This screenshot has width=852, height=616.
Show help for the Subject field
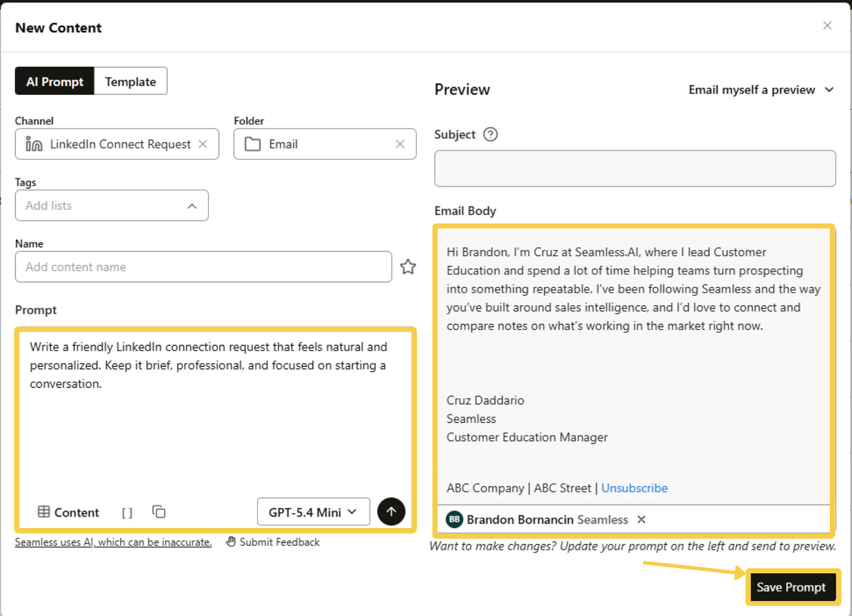[490, 134]
